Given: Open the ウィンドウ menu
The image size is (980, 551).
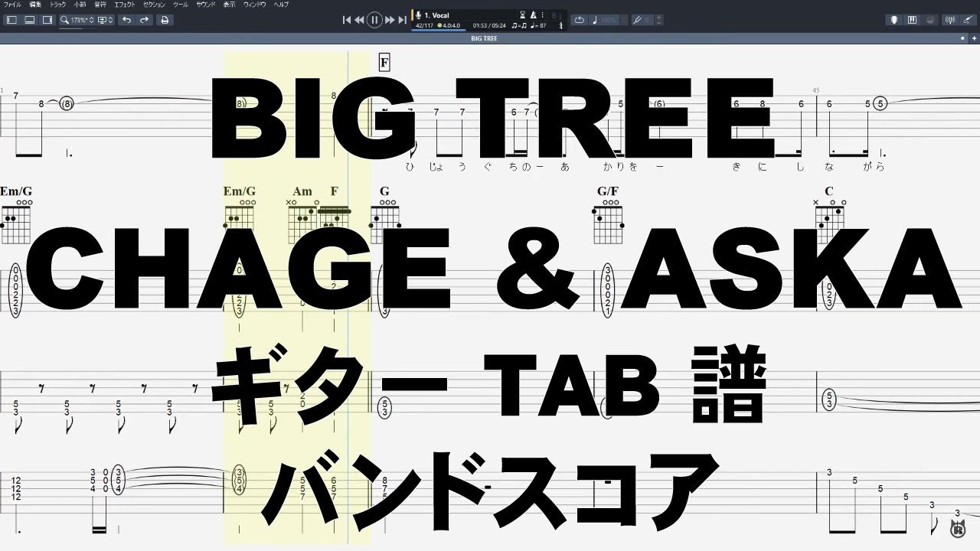Looking at the screenshot, I should 255,5.
